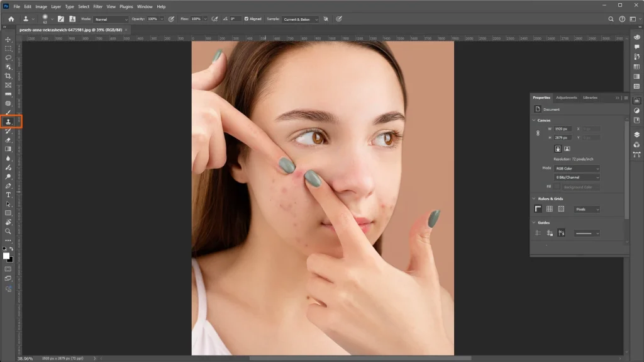The height and width of the screenshot is (362, 644).
Task: Click the Home button in options bar
Action: click(11, 19)
